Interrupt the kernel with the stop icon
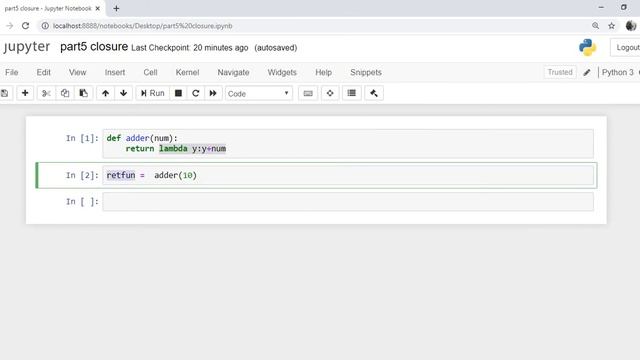 (x=178, y=93)
